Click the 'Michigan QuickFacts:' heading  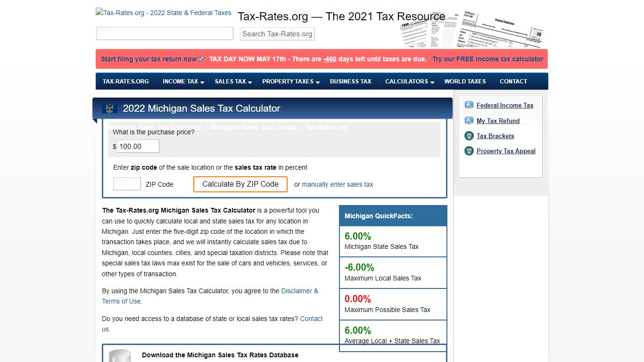pyautogui.click(x=379, y=216)
